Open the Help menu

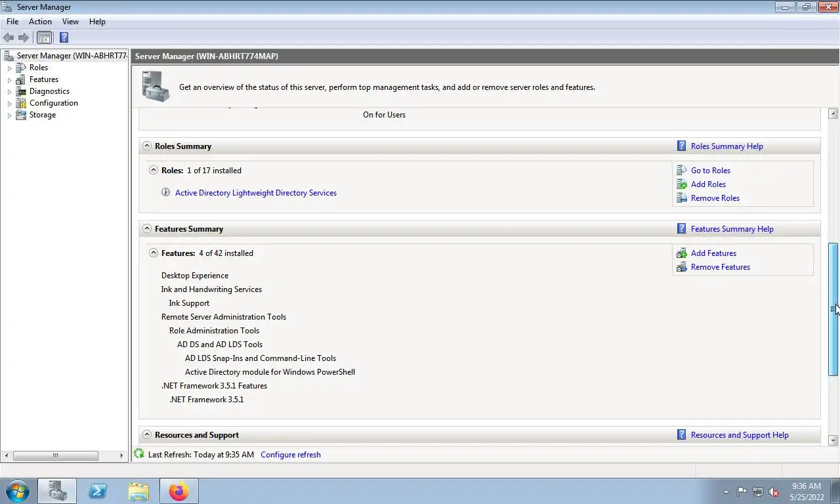(97, 22)
